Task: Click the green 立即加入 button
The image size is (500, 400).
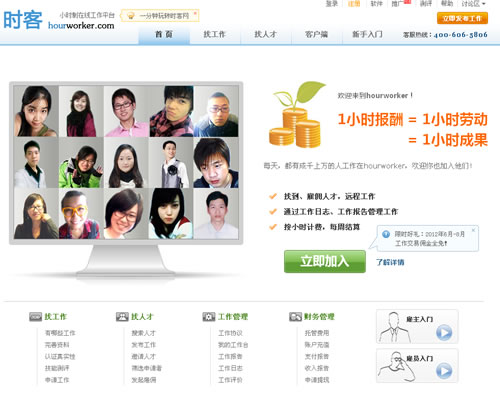Action: click(325, 261)
